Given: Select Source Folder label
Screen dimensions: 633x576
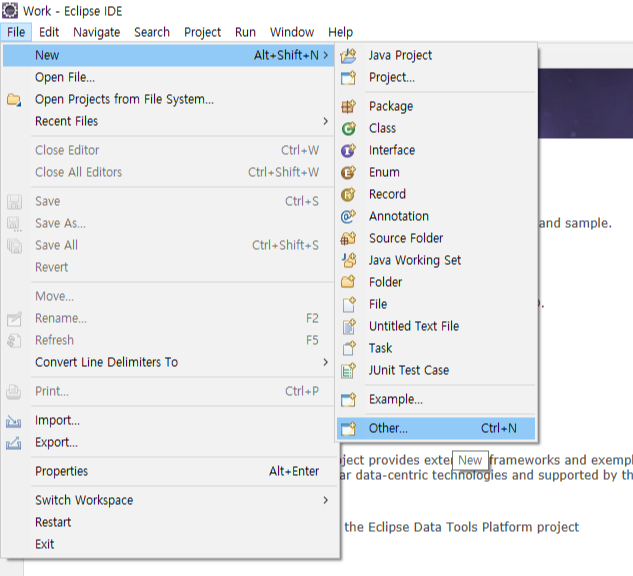Looking at the screenshot, I should [x=406, y=238].
